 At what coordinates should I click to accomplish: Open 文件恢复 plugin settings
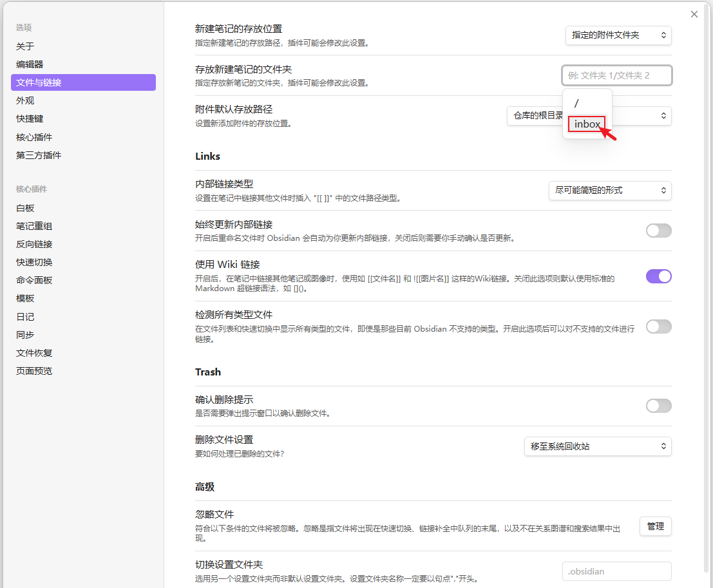tap(34, 353)
